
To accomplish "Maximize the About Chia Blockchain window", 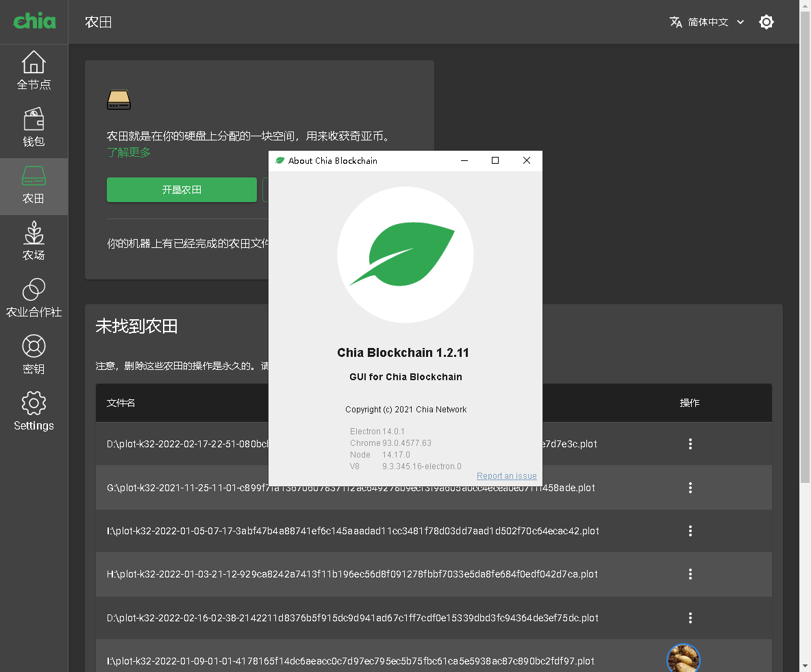I will click(x=495, y=161).
